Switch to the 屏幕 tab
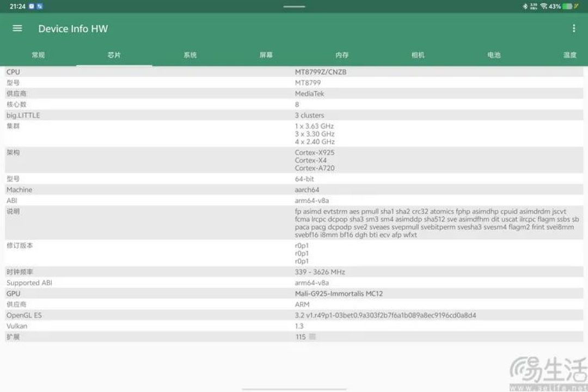Image resolution: width=588 pixels, height=392 pixels. pyautogui.click(x=266, y=55)
